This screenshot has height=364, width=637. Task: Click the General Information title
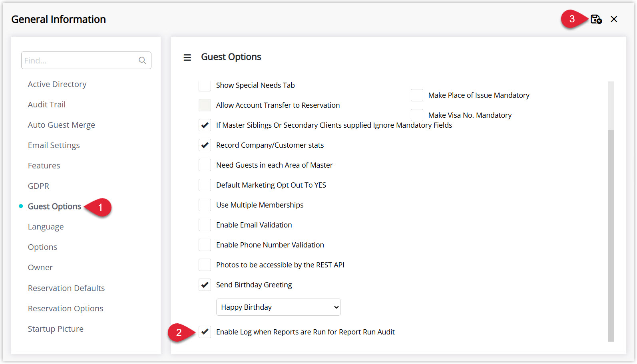[x=58, y=19]
